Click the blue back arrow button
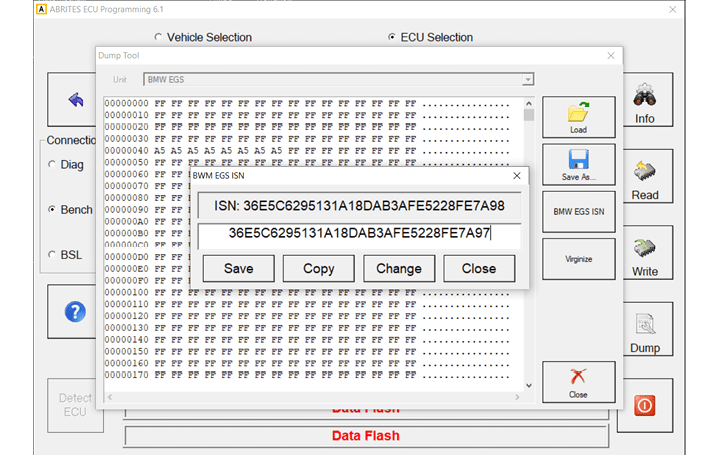719x455 pixels. (75, 100)
